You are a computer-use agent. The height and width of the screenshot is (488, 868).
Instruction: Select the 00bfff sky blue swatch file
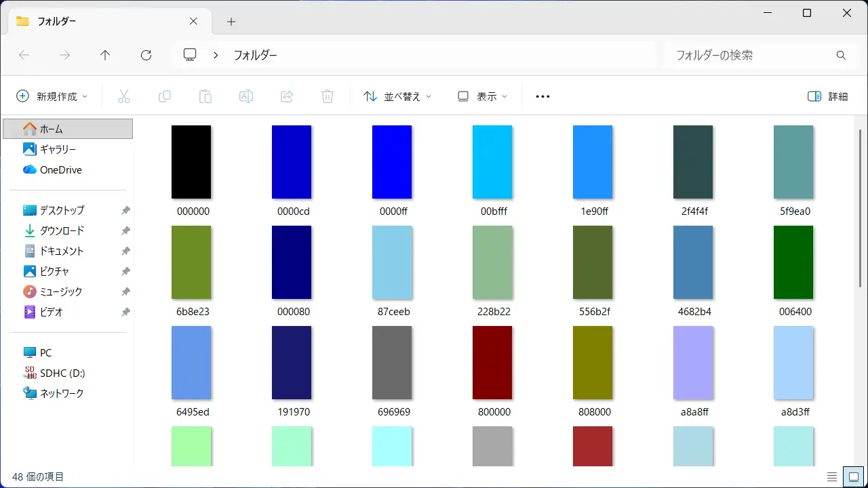click(492, 162)
